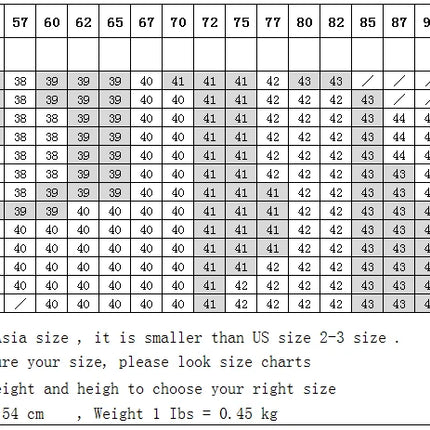Click the text 'smaller than US size 2-3 size'
430x430 pixels.
tap(272, 338)
